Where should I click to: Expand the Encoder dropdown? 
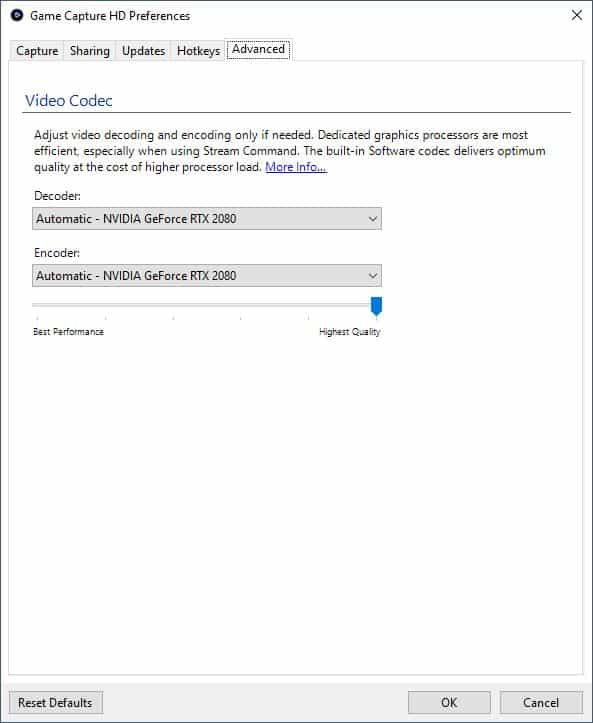pyautogui.click(x=207, y=276)
